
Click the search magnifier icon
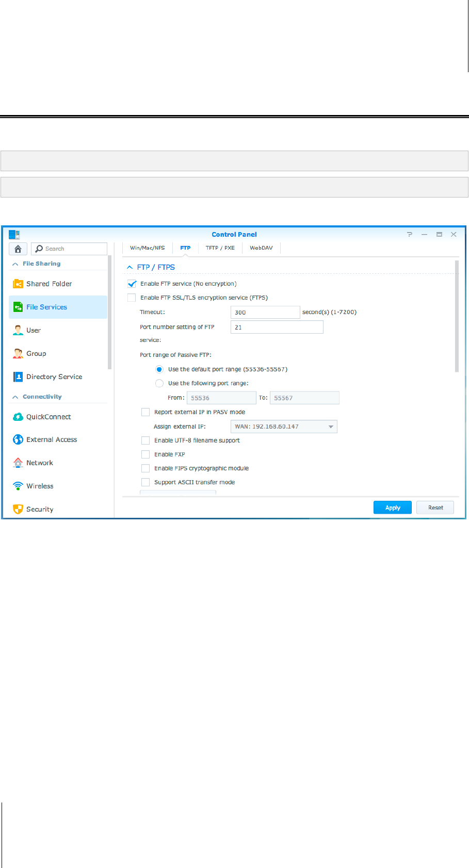coord(39,249)
